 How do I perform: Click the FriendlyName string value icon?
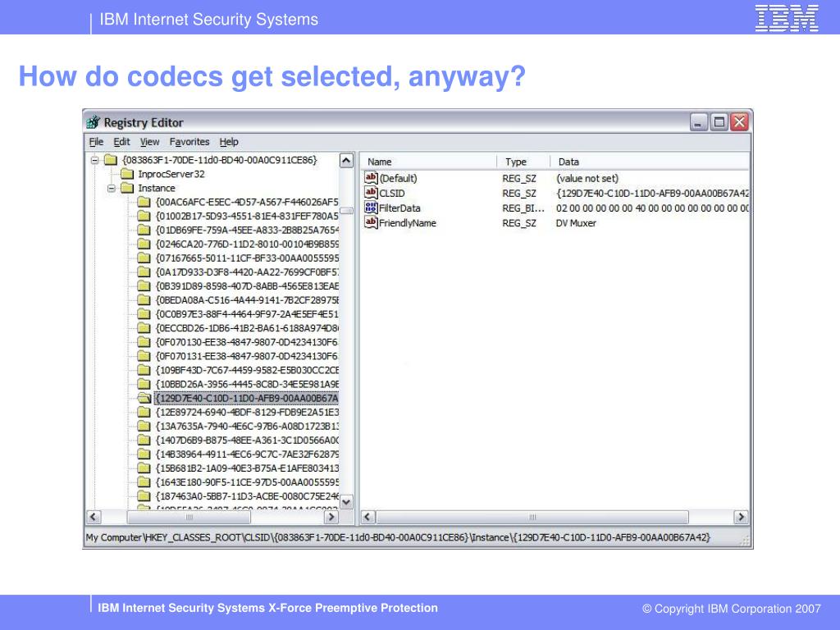coord(371,223)
